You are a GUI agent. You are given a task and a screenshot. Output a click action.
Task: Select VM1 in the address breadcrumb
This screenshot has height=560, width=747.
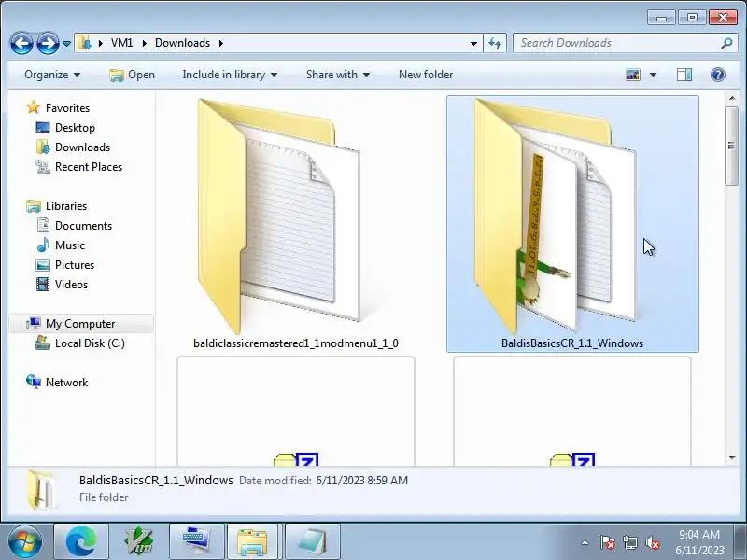click(122, 43)
